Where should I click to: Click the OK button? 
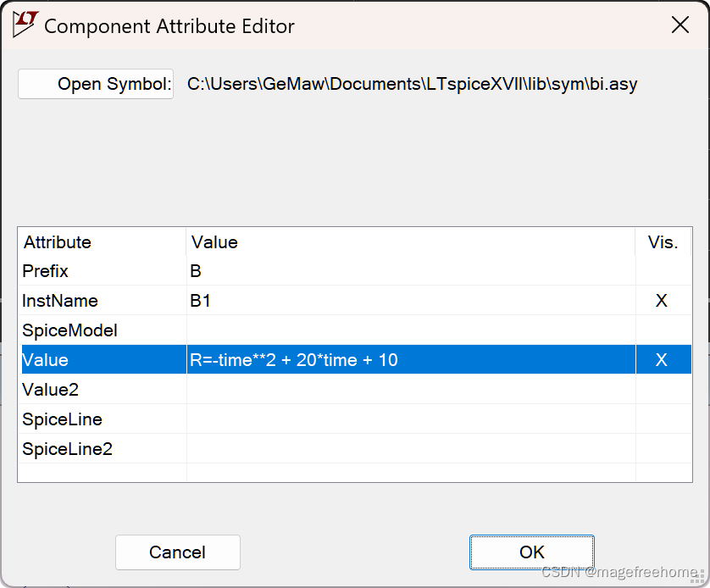pos(531,552)
